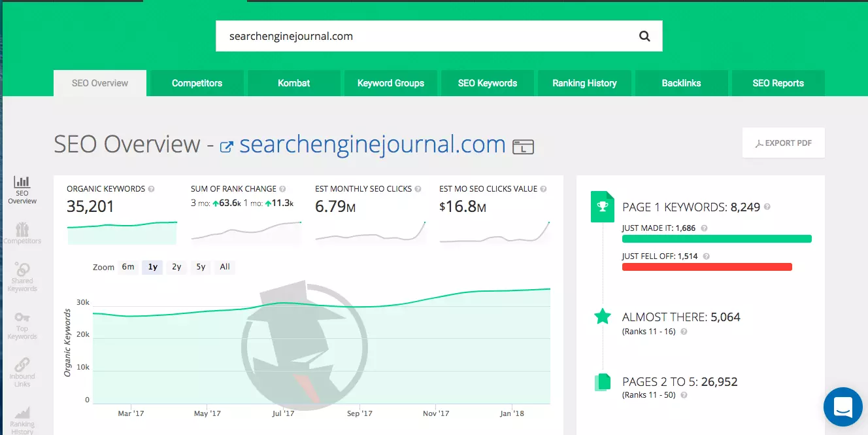Image resolution: width=868 pixels, height=435 pixels.
Task: Click the help icon next to Page 1 Keywords
Action: pyautogui.click(x=767, y=207)
